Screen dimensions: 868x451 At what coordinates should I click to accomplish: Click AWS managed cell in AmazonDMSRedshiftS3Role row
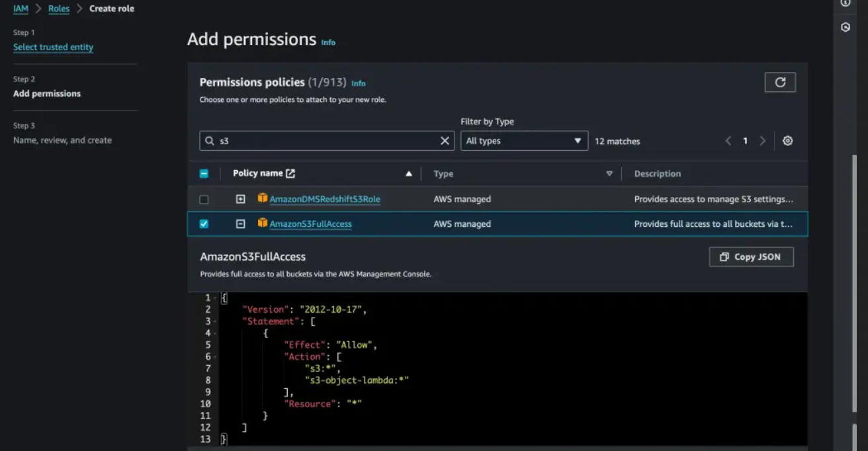pos(462,199)
